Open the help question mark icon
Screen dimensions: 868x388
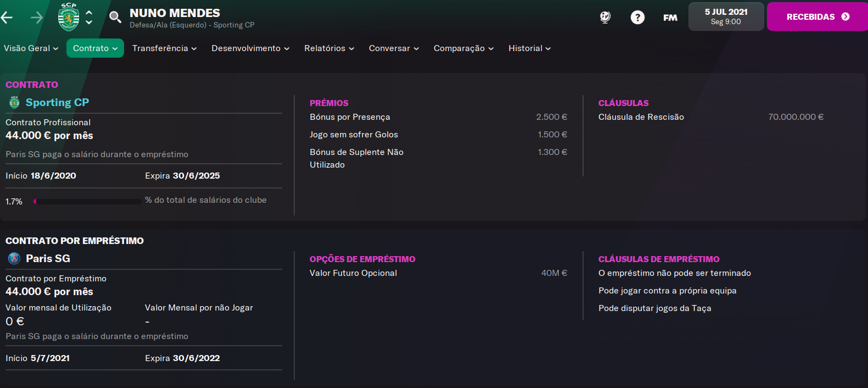pyautogui.click(x=637, y=18)
